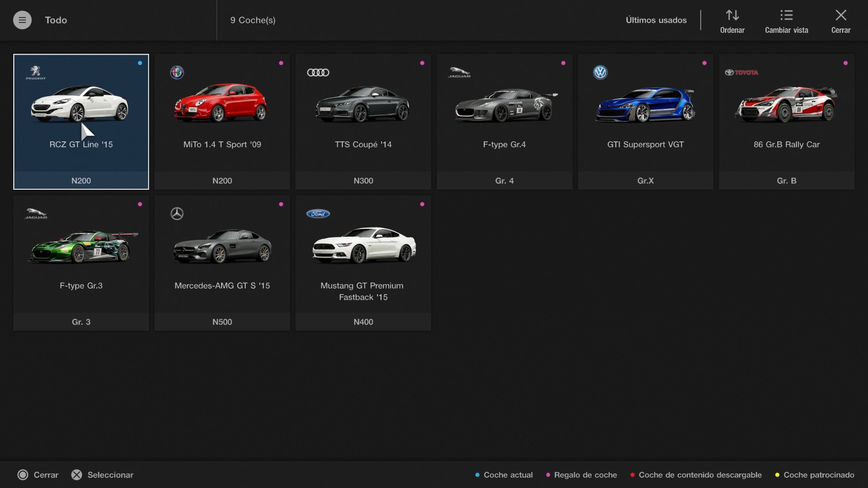Open the hamburger menu next to Todo
Viewport: 868px width, 488px height.
pyautogui.click(x=22, y=20)
